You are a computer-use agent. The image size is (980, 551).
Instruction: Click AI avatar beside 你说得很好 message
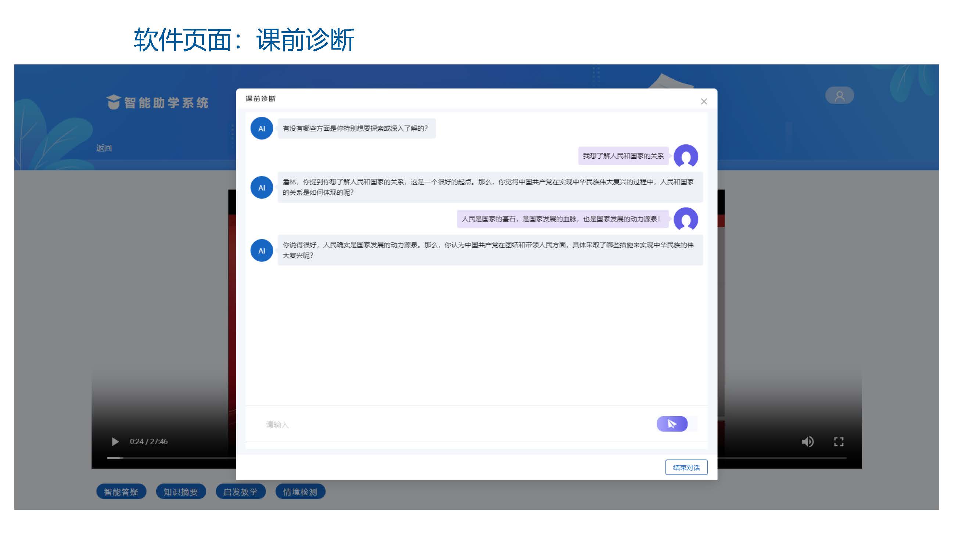pos(261,251)
